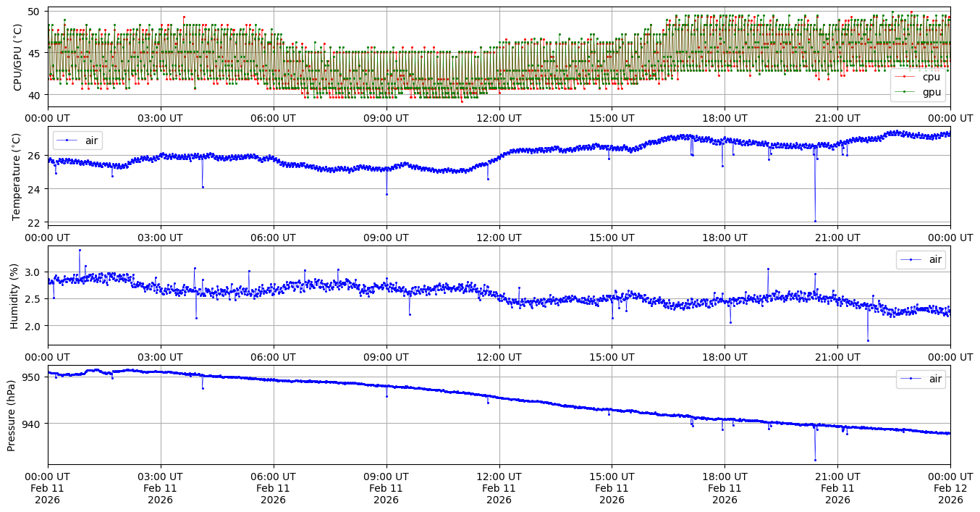Click the Humidity (%) y-axis label
The height and width of the screenshot is (512, 980).
coord(14,295)
